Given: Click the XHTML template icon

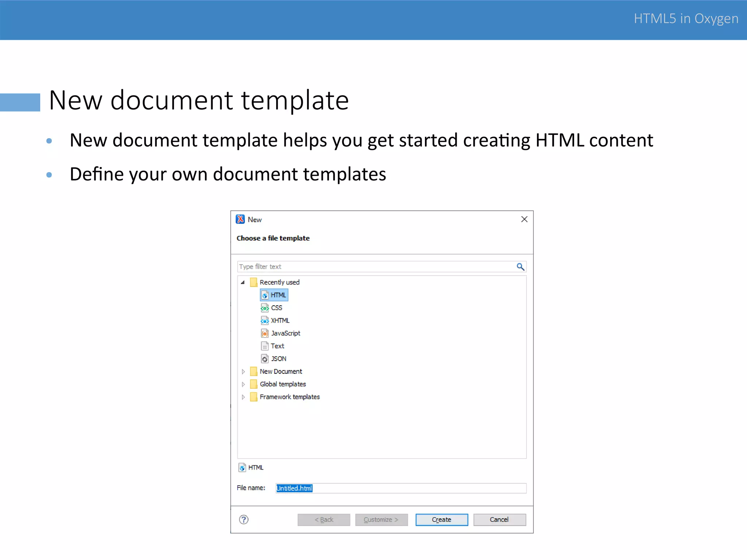Looking at the screenshot, I should click(x=265, y=320).
